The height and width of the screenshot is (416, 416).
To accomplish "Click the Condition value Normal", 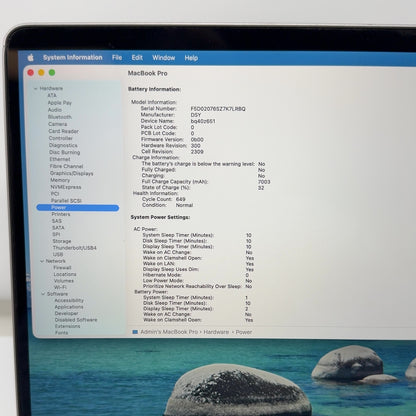I will (184, 205).
